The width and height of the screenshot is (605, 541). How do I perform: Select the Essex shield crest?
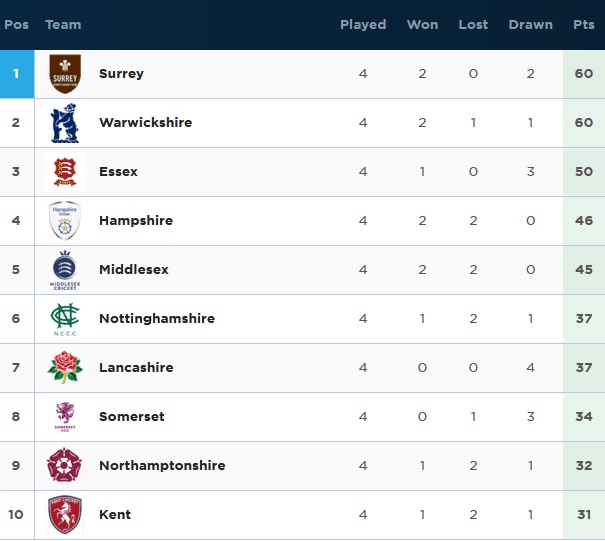(x=65, y=172)
